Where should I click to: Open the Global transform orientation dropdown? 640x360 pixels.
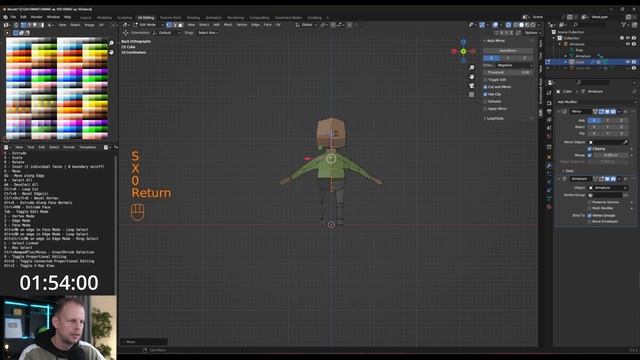click(x=307, y=25)
